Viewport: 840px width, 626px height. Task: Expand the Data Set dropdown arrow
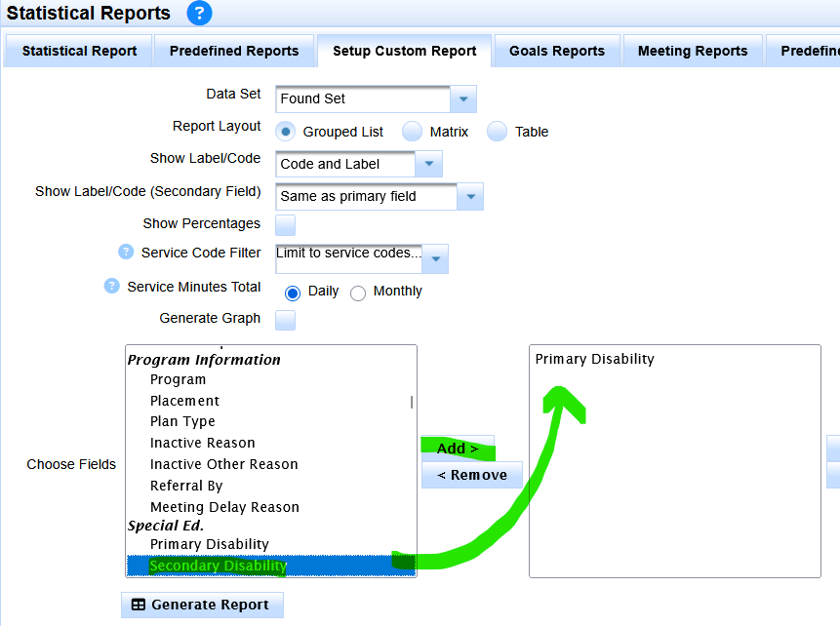463,99
